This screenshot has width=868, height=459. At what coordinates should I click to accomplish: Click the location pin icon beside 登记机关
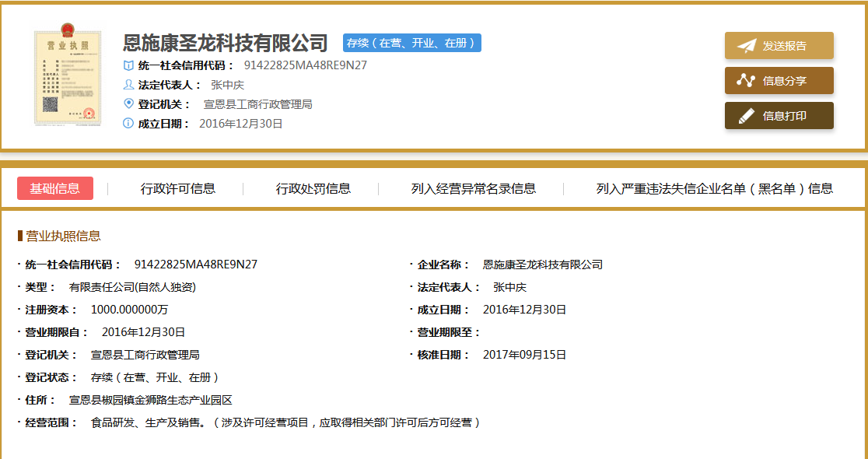[x=128, y=104]
